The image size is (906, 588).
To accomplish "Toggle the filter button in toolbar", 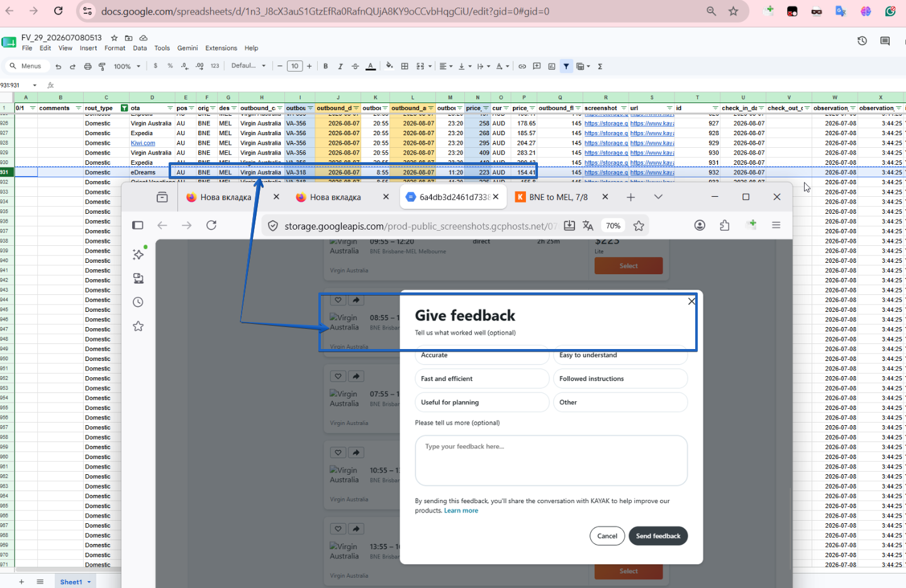I will click(x=566, y=66).
